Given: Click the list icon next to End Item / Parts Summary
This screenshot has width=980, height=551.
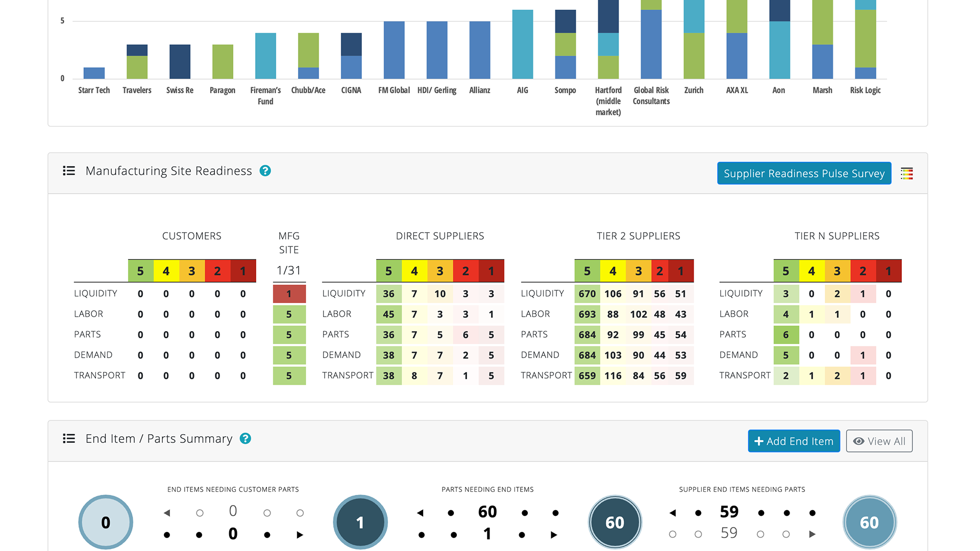Looking at the screenshot, I should click(69, 439).
